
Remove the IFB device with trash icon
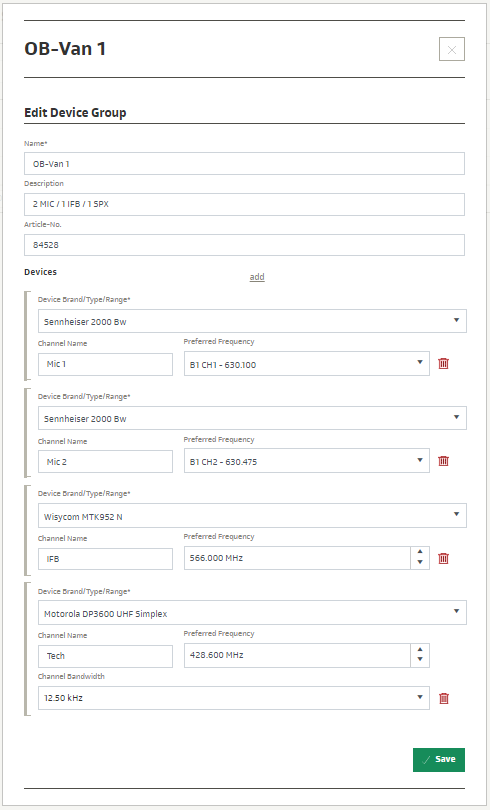[443, 558]
